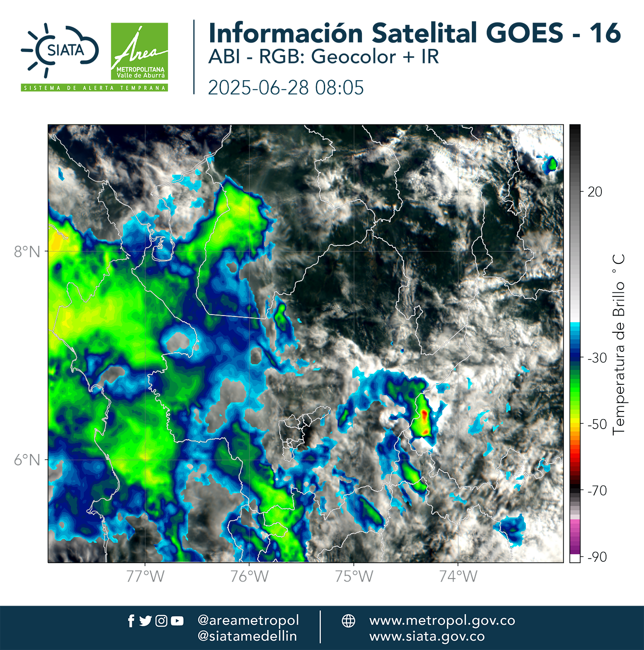Click the -70 colorbar tick label

pyautogui.click(x=597, y=491)
